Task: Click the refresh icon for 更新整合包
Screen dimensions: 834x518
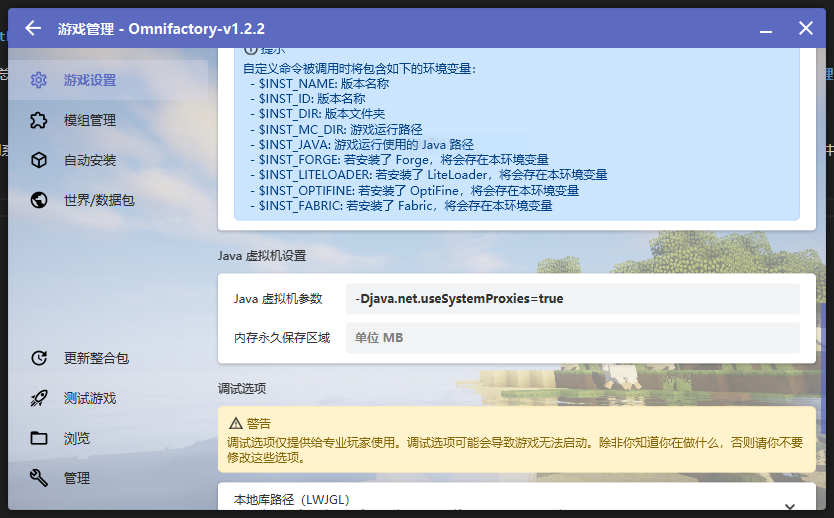Action: coord(39,358)
